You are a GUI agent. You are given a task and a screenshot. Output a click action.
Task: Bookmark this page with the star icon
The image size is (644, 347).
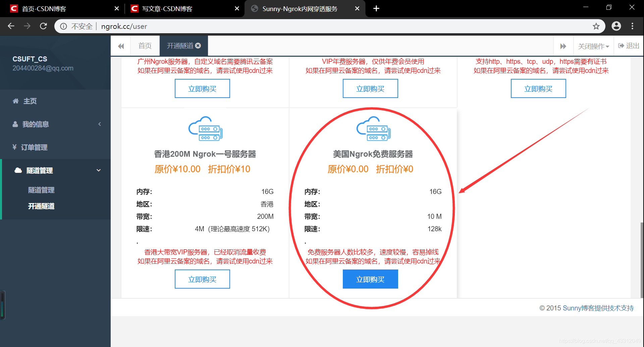pyautogui.click(x=596, y=26)
